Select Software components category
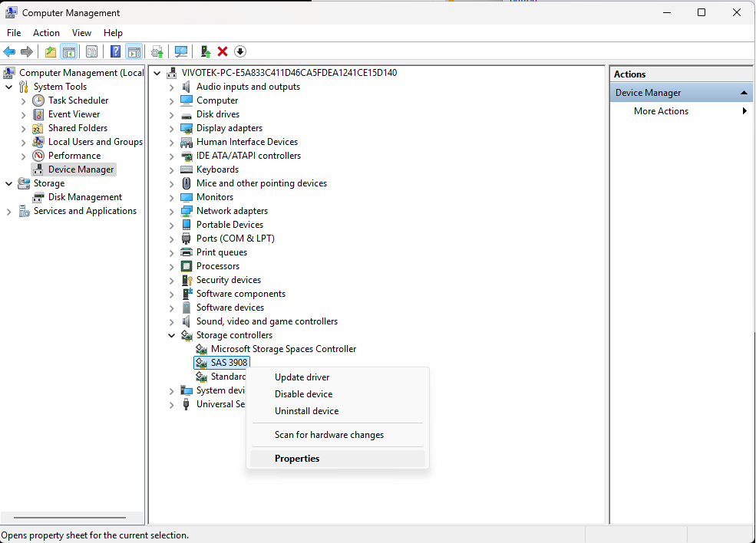The width and height of the screenshot is (756, 543). point(240,294)
